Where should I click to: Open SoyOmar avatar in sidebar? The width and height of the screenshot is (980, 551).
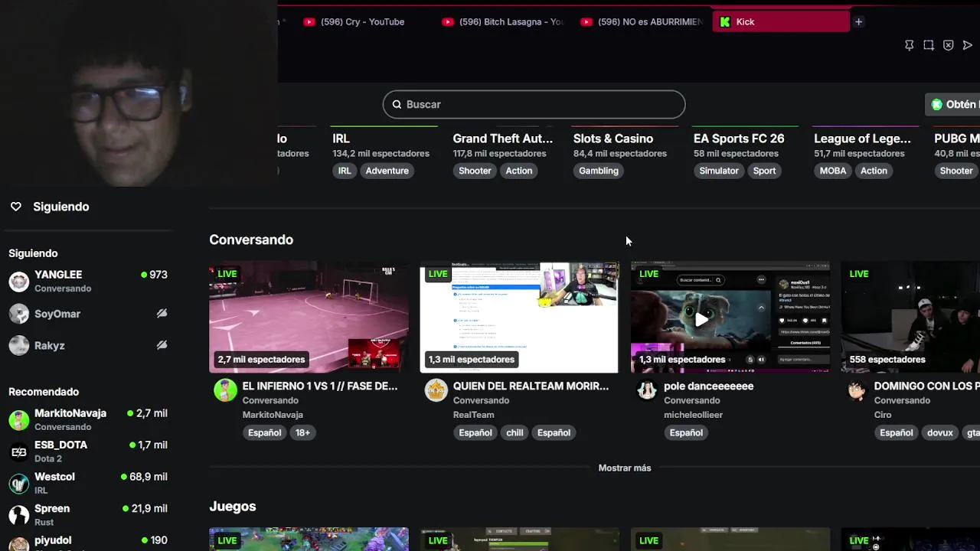click(19, 314)
